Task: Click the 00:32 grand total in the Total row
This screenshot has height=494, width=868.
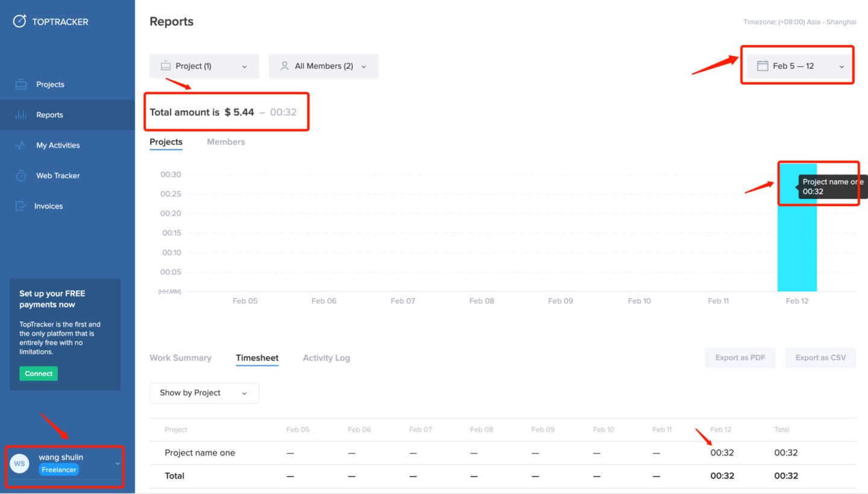Action: [x=786, y=476]
